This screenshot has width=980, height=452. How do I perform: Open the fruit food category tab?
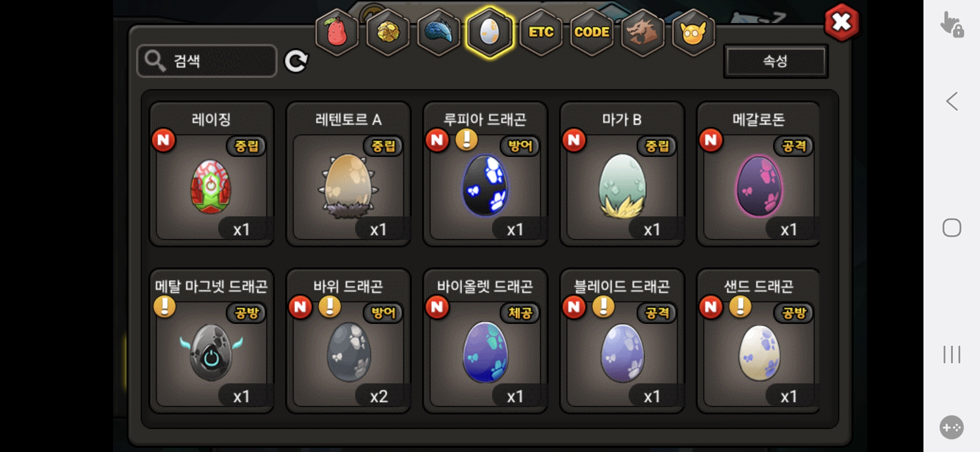337,33
